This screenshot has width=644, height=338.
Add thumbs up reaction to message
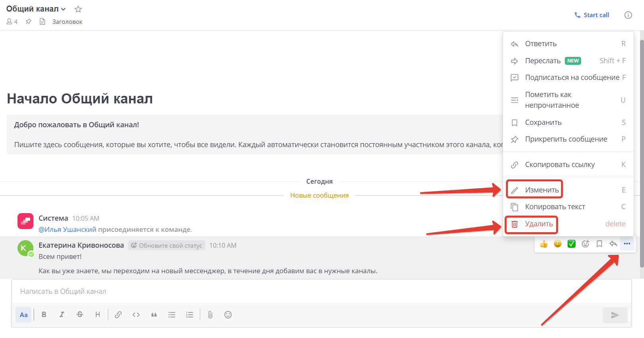(x=544, y=244)
